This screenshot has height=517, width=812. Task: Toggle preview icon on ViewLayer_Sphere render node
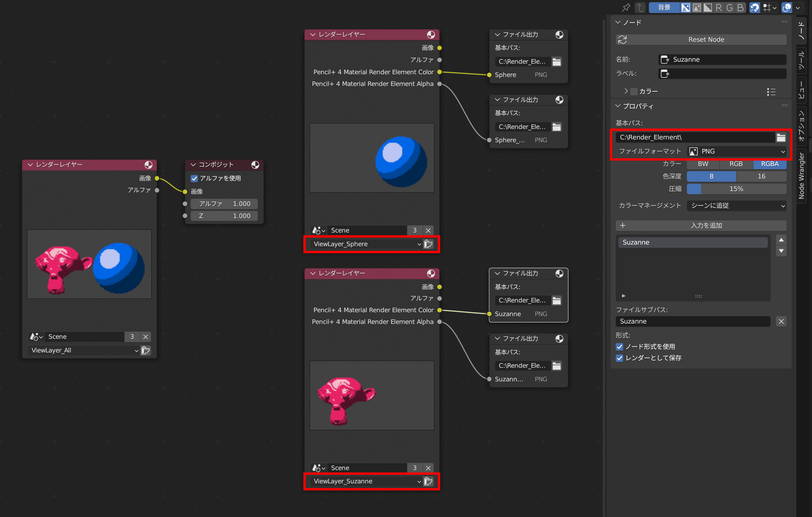click(x=431, y=34)
